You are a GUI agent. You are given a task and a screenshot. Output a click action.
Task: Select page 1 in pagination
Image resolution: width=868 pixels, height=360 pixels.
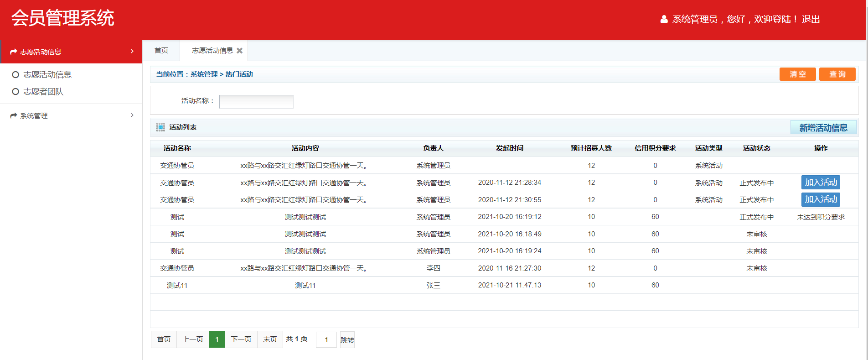pos(217,339)
